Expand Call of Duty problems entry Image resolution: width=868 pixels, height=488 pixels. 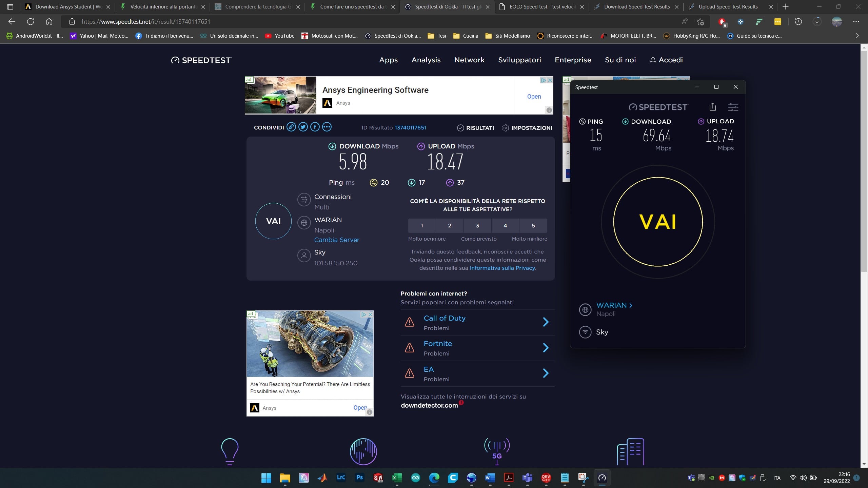point(477,322)
